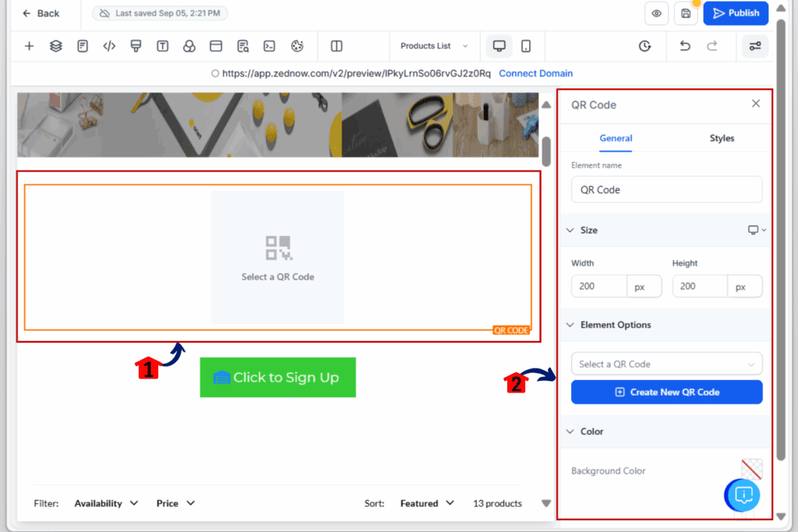798x532 pixels.
Task: Select the header banner image
Action: (278, 125)
